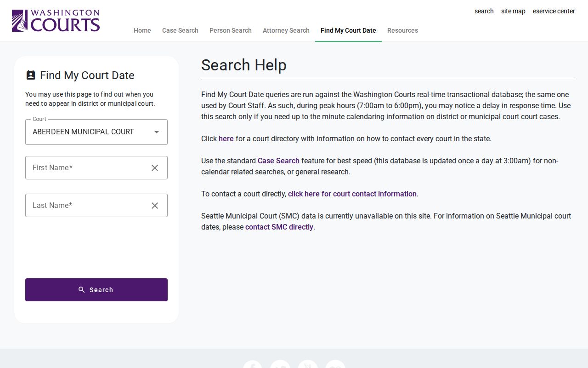Open the YouTube icon in the footer
Screen dimensions: 588x368
pyautogui.click(x=307, y=364)
